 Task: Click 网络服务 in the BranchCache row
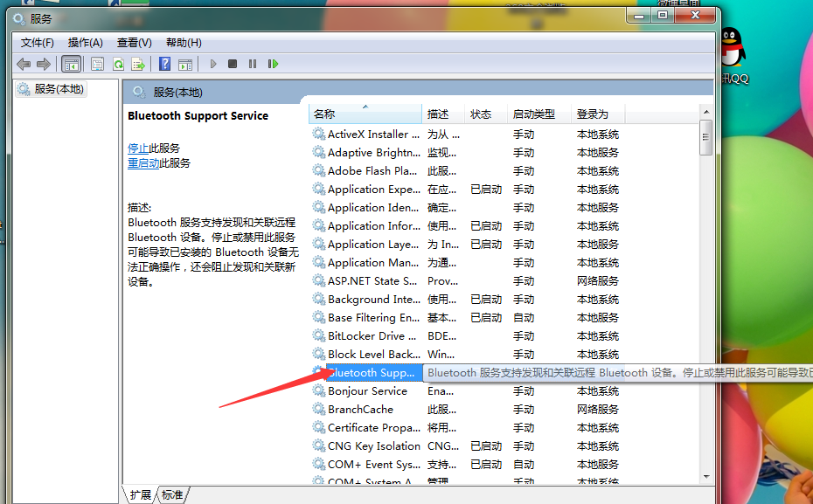click(x=598, y=410)
